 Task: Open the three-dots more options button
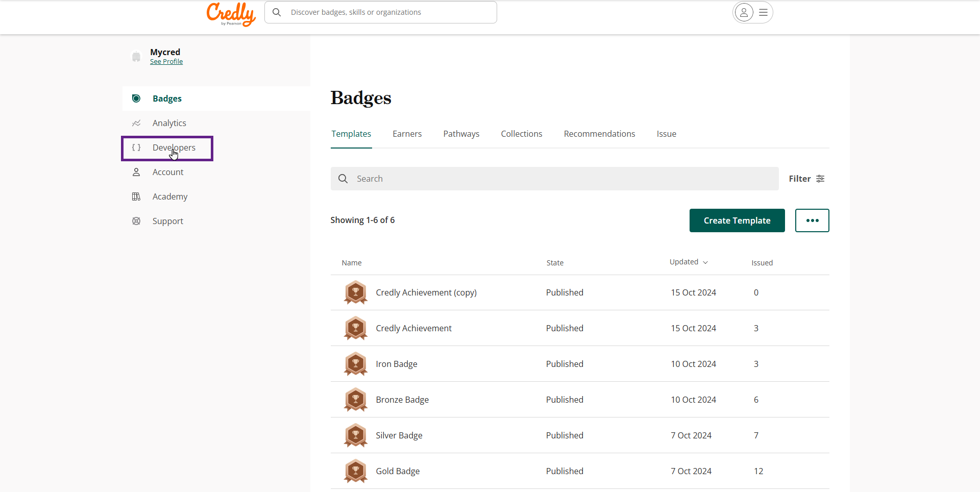pos(812,220)
